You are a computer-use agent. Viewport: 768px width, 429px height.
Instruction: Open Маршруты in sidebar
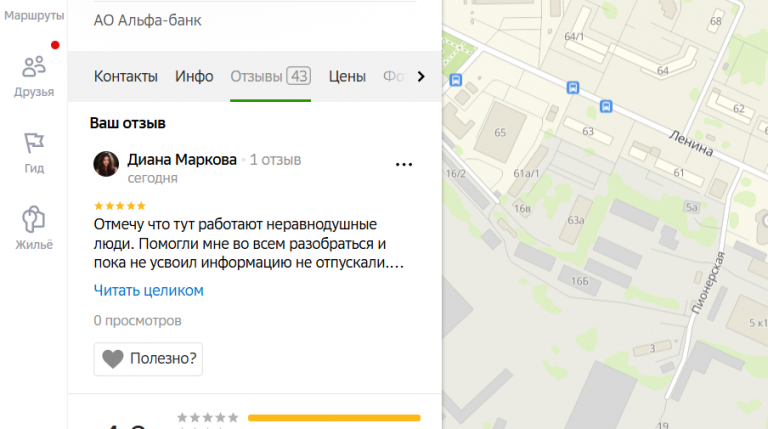pos(34,15)
